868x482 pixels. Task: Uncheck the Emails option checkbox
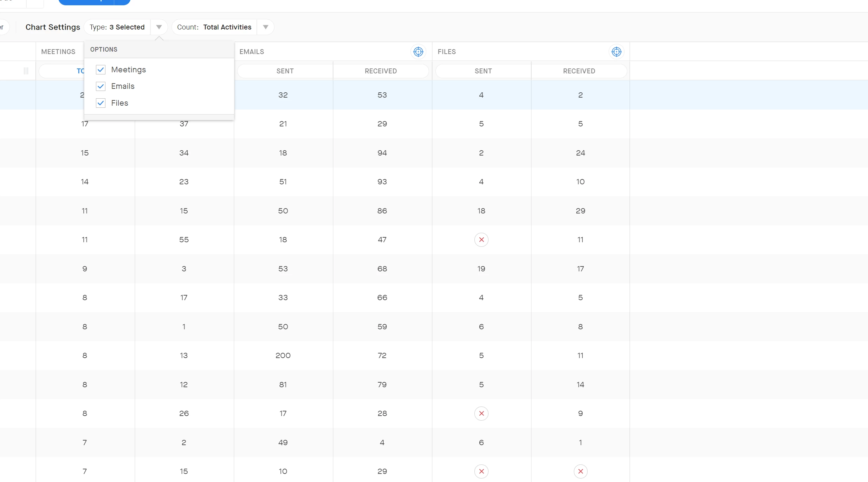[101, 86]
